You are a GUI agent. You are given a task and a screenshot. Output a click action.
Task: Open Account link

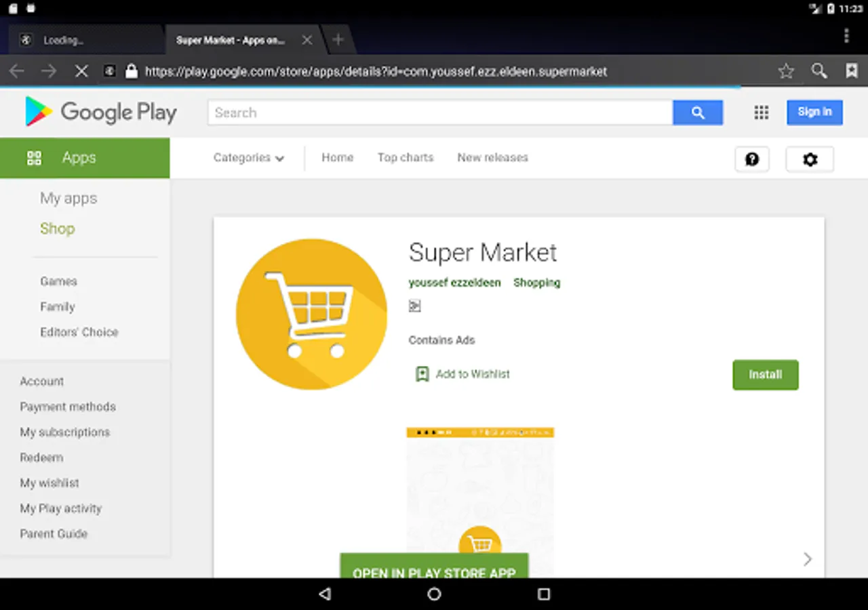point(41,381)
